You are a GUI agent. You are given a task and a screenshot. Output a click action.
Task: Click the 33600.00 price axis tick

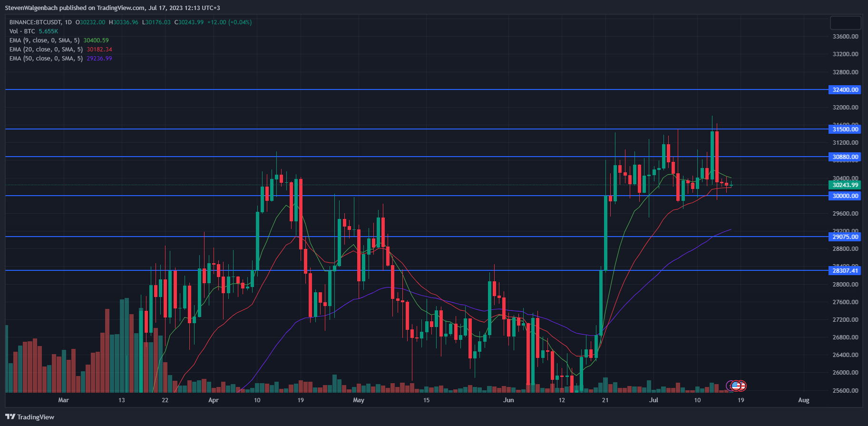(846, 37)
